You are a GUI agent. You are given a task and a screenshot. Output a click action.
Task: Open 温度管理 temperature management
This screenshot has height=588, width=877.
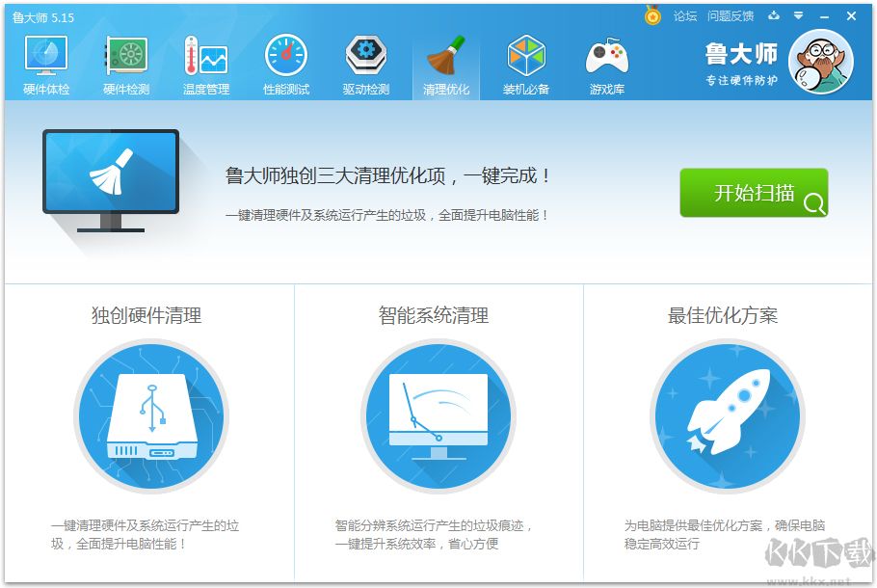click(206, 66)
